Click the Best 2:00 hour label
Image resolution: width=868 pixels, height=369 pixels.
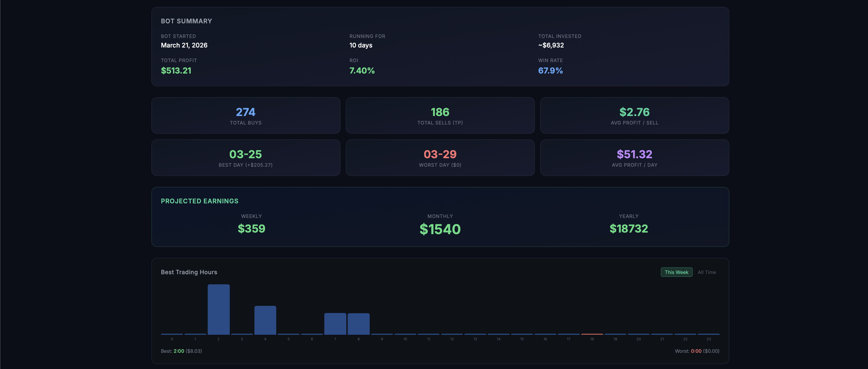pyautogui.click(x=178, y=351)
